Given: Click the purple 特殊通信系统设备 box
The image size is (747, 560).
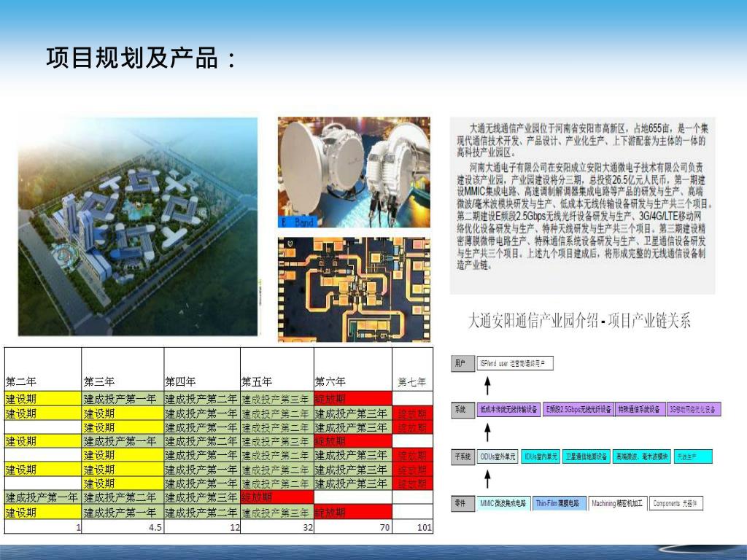Looking at the screenshot, I should [640, 409].
